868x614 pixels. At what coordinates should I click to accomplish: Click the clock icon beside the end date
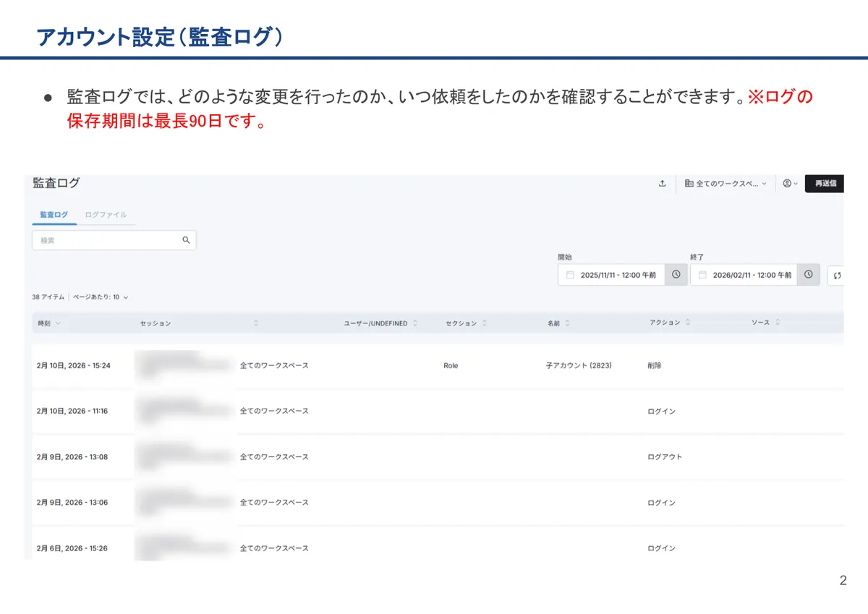tap(809, 275)
